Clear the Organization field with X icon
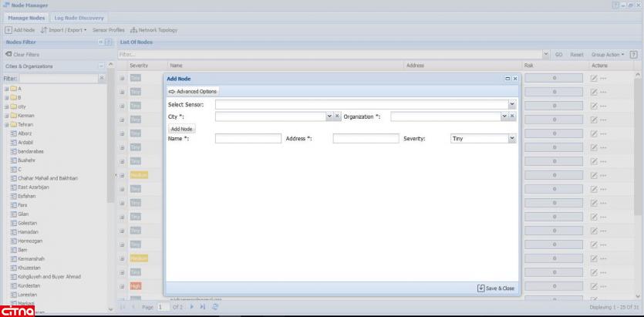The image size is (644, 317). point(513,116)
